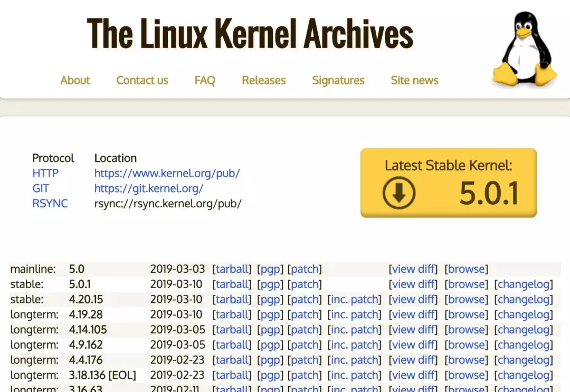Select date 2019-03-03 in mainline row
Viewport: 570px width, 392px height.
pyautogui.click(x=177, y=269)
